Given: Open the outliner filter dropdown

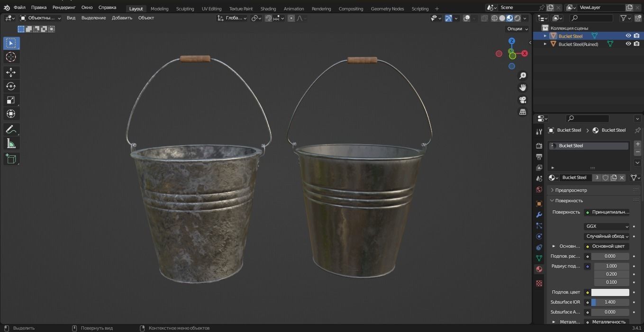Looking at the screenshot, I should coord(626,18).
